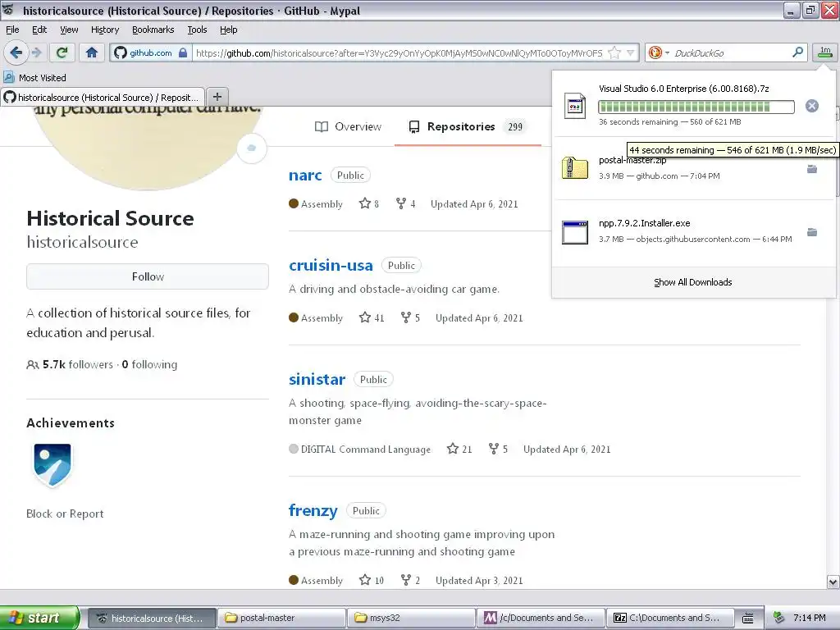This screenshot has width=840, height=630.
Task: Click the address bar URL field
Action: (x=399, y=52)
